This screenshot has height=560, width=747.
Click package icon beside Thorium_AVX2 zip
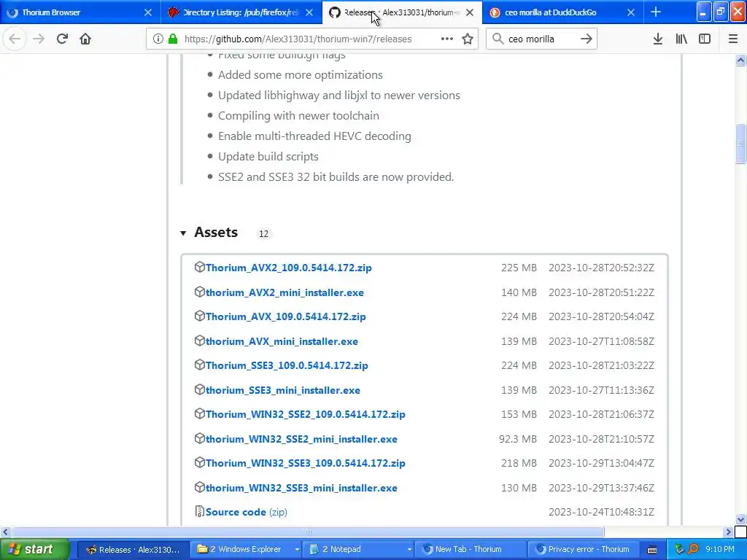point(200,267)
